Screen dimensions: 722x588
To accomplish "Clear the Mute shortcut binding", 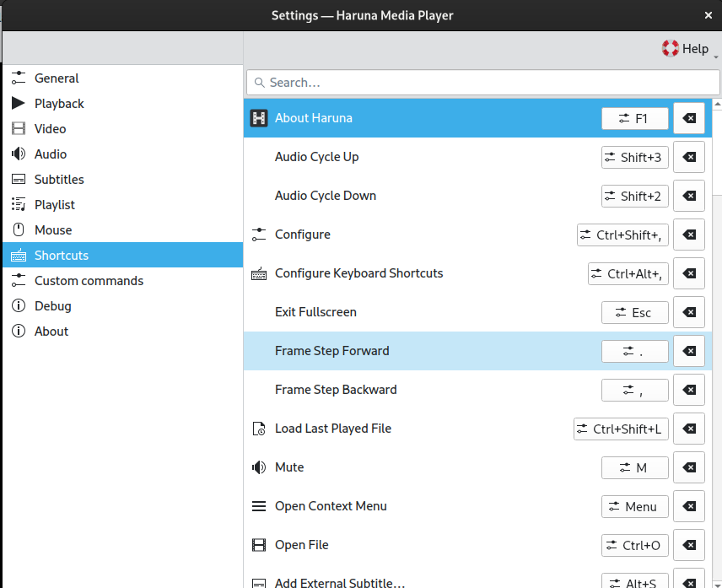I will click(689, 467).
